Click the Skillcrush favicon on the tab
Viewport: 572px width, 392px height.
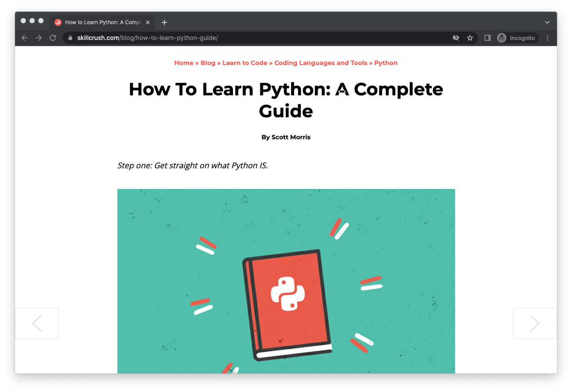[x=58, y=22]
